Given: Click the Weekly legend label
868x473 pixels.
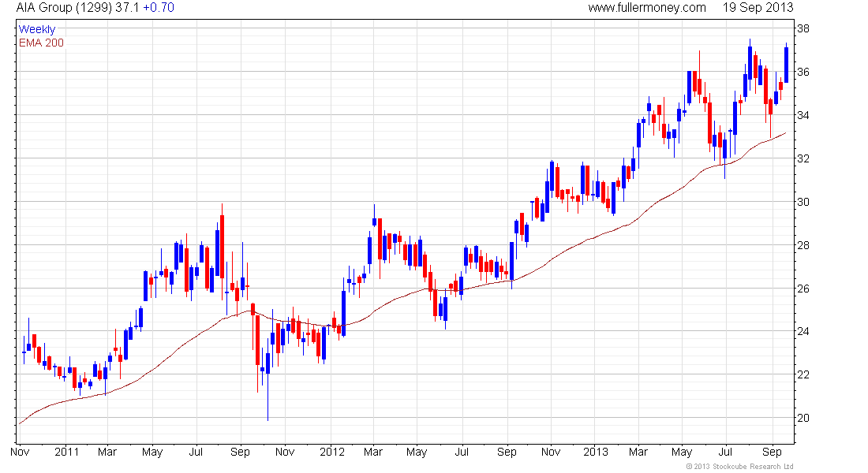Looking at the screenshot, I should [x=37, y=29].
